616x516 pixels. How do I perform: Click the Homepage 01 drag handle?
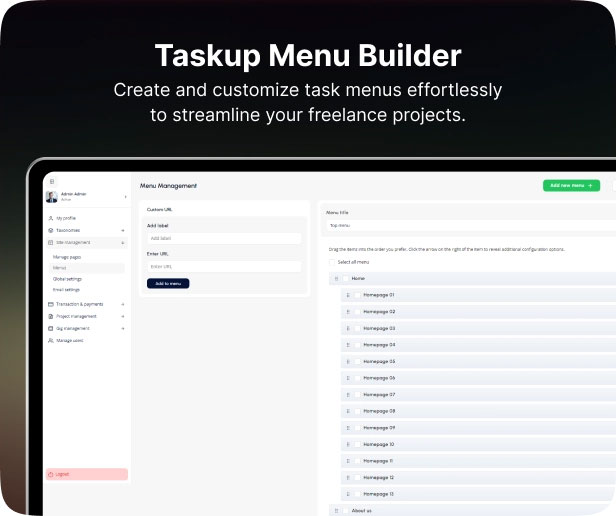348,295
